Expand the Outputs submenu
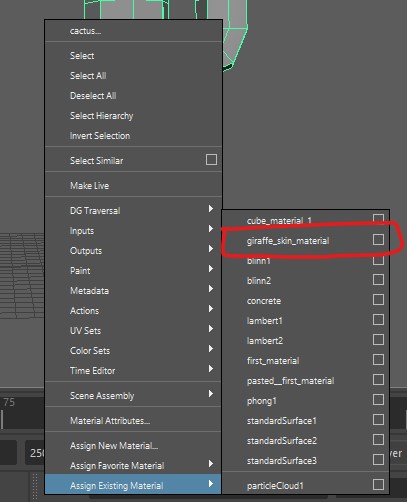 (x=133, y=250)
